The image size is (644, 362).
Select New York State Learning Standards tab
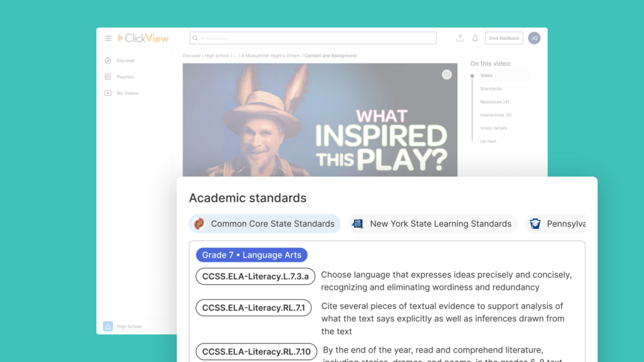click(433, 223)
